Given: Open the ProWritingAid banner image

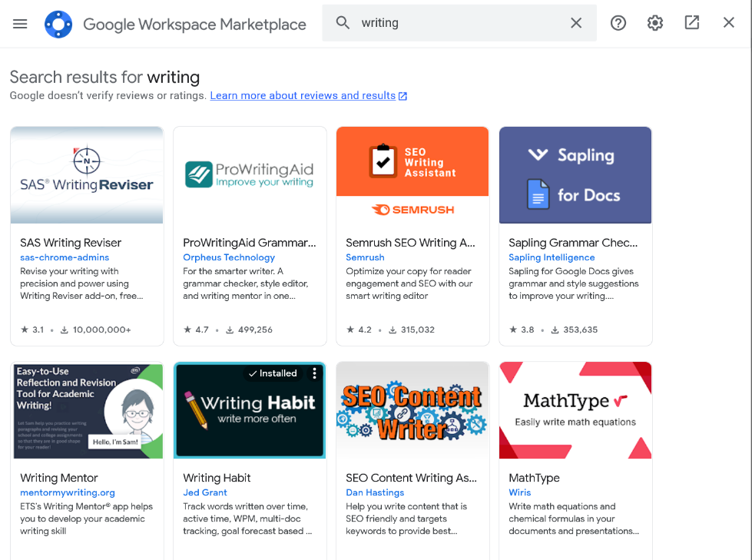Looking at the screenshot, I should [250, 175].
